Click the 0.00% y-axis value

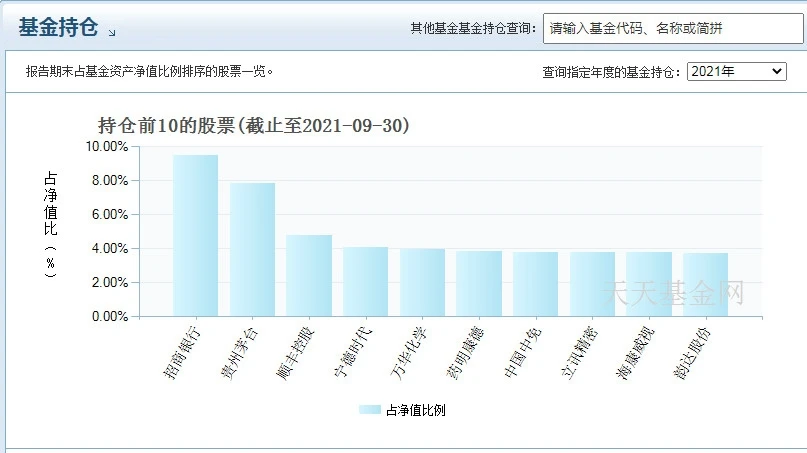(110, 317)
